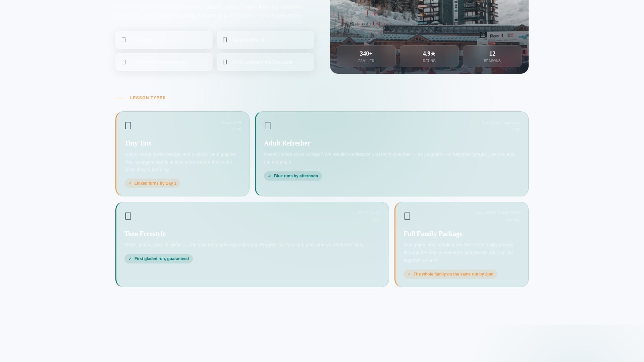
Task: Click 'The whole family on the same run by 3pm'
Action: [x=450, y=274]
